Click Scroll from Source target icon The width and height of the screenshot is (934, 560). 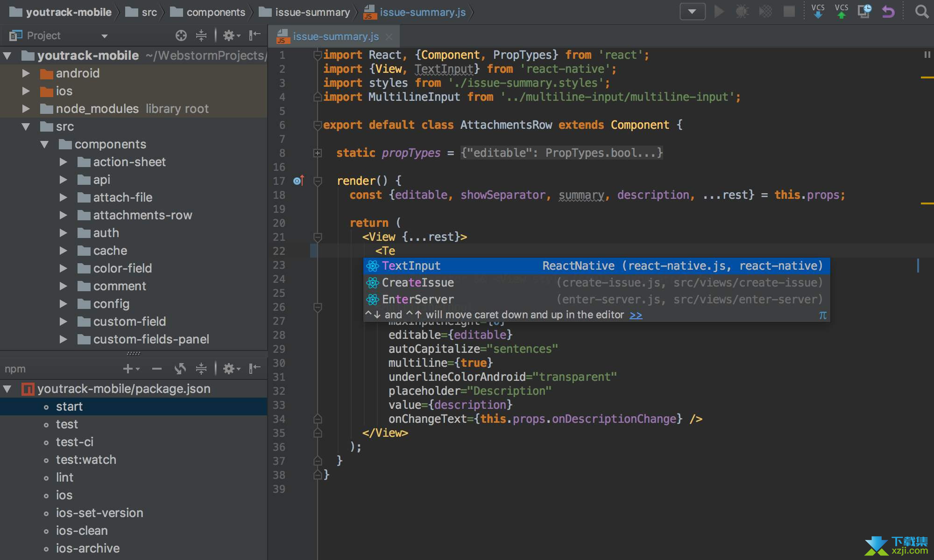pyautogui.click(x=181, y=35)
